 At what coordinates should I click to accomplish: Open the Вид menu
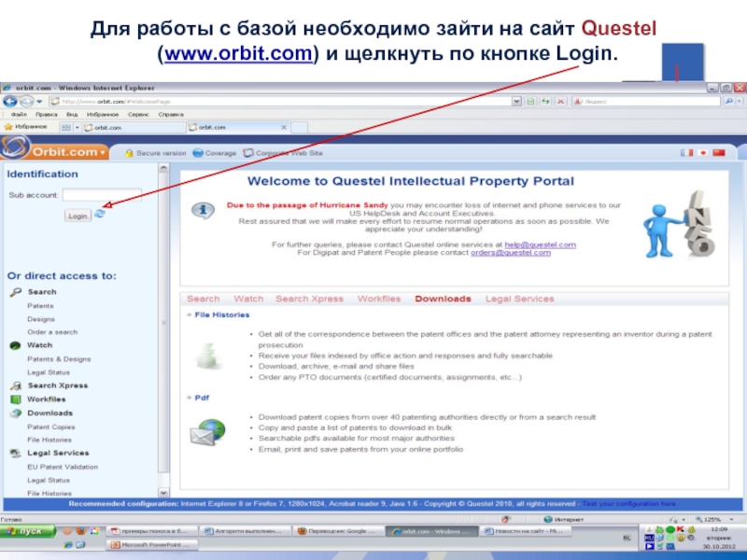coord(72,114)
